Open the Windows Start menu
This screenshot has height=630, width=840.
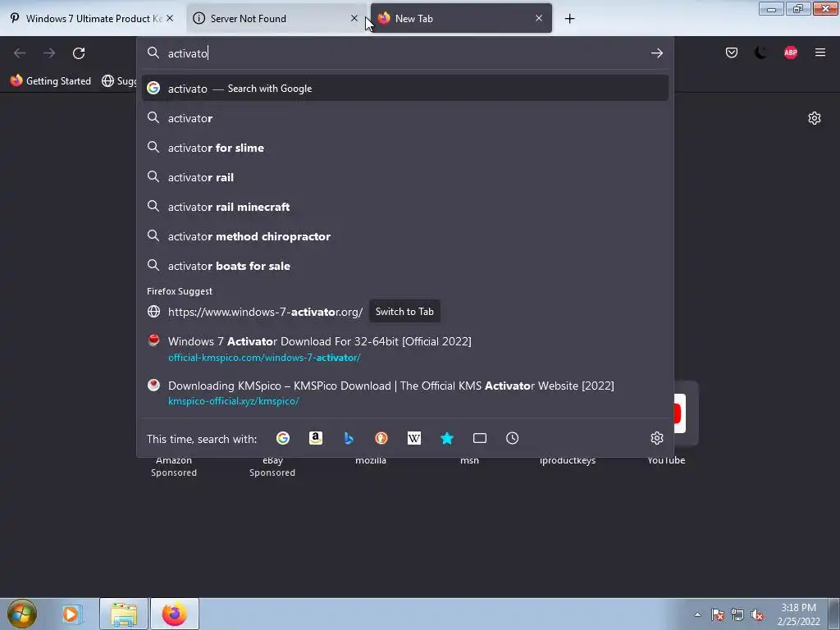tap(21, 614)
